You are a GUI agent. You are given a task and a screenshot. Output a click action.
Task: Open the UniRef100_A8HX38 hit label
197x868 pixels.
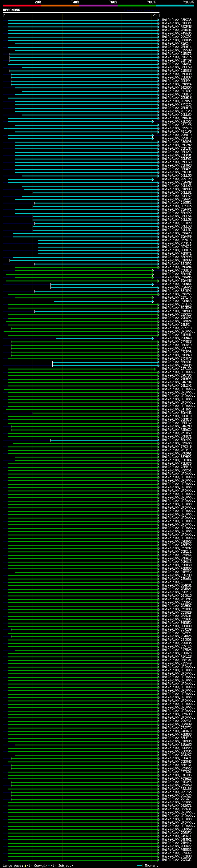pyautogui.click(x=177, y=20)
